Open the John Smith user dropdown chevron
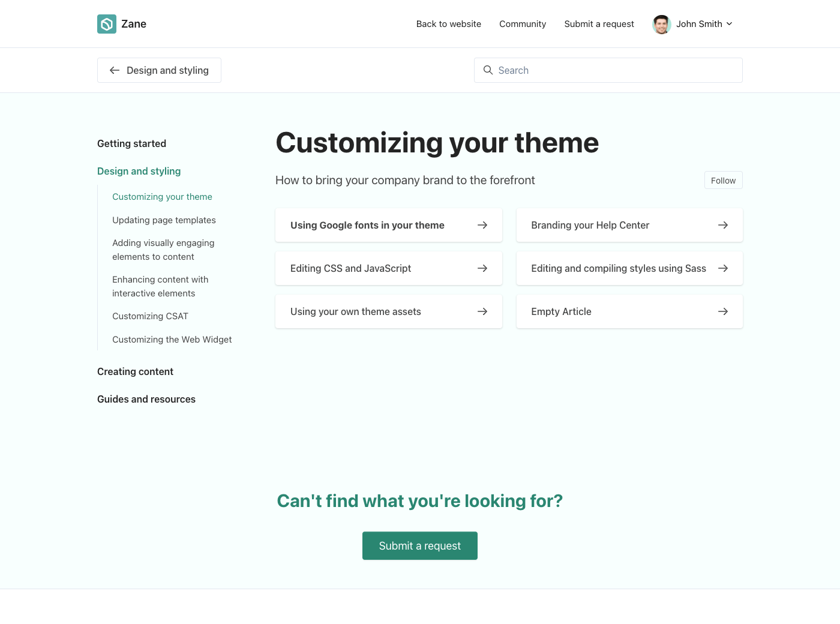Viewport: 840px width, 624px height. tap(730, 24)
